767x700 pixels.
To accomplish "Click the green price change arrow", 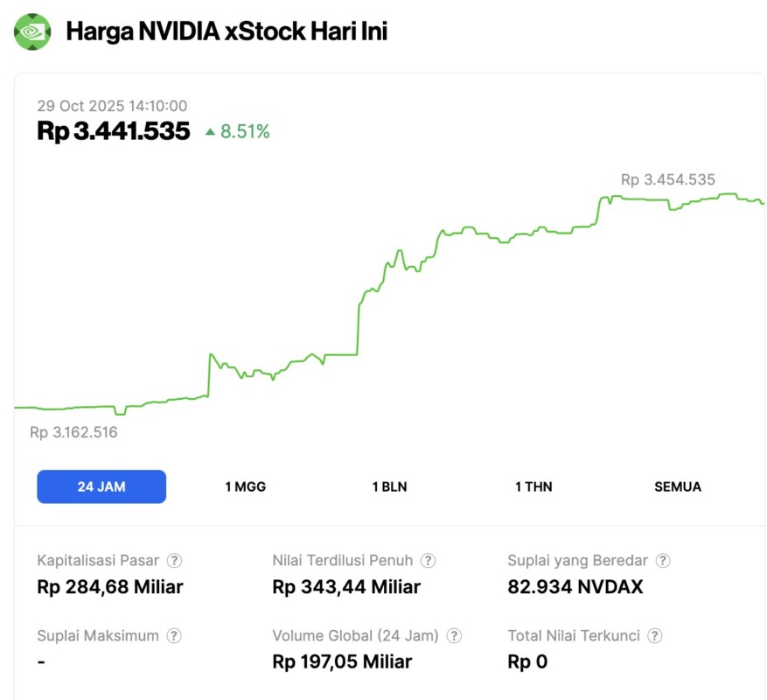I will point(210,132).
